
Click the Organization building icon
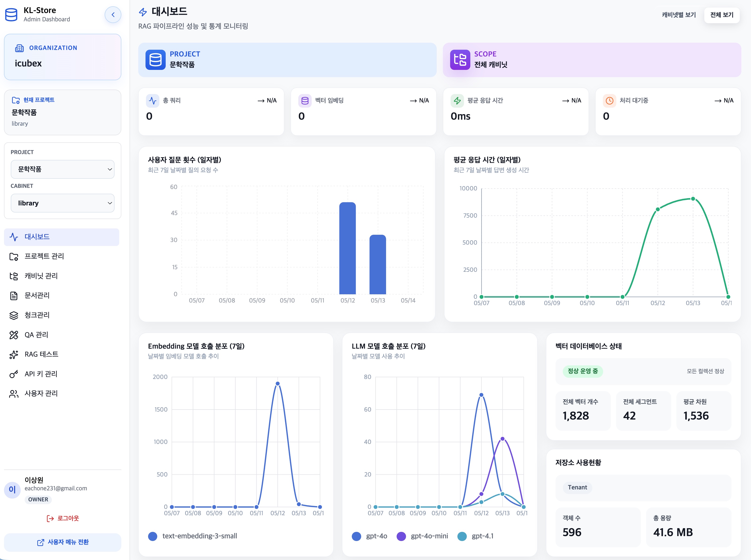[x=19, y=48]
